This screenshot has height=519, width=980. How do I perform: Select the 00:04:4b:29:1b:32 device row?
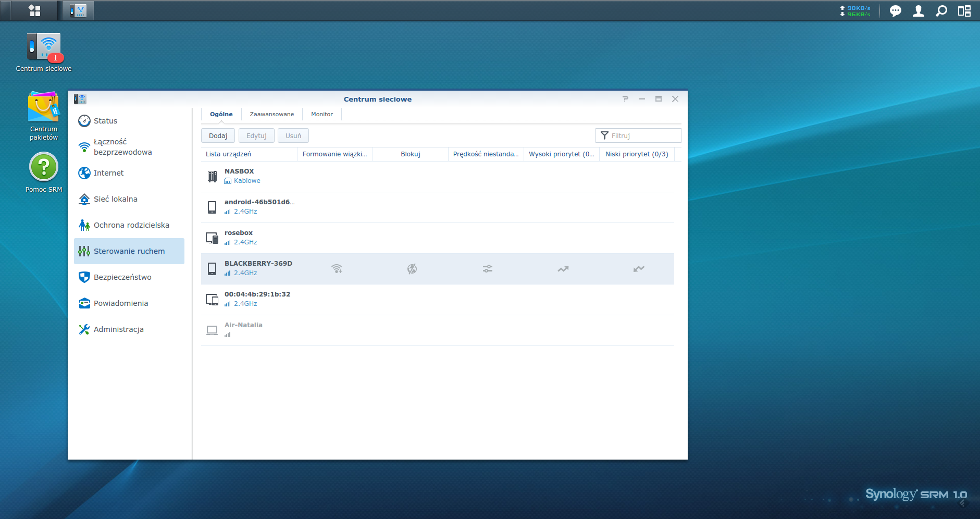pos(438,300)
